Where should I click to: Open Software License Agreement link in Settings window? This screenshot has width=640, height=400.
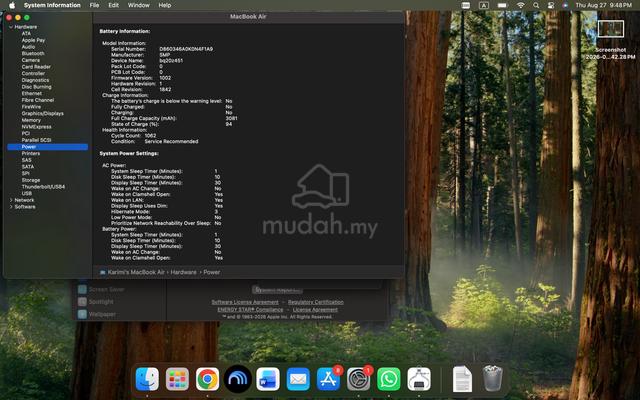(x=245, y=302)
